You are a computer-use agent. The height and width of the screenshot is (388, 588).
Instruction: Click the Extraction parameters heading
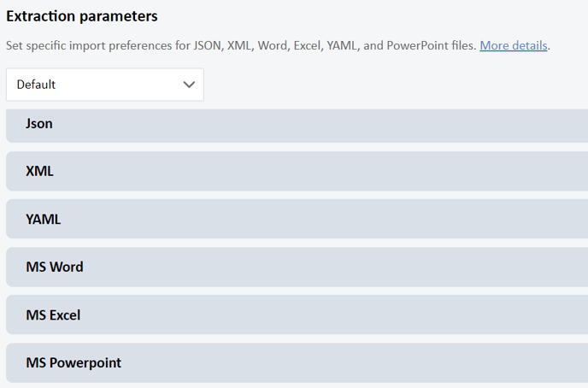(x=82, y=16)
